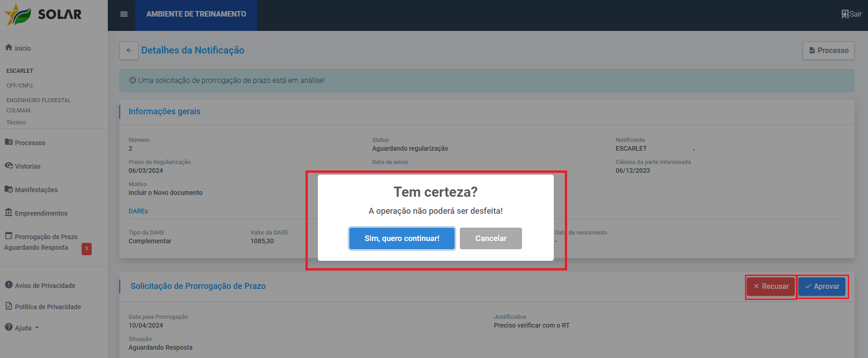This screenshot has width=868, height=358.
Task: Click the date 06/03/2024
Action: pos(146,170)
